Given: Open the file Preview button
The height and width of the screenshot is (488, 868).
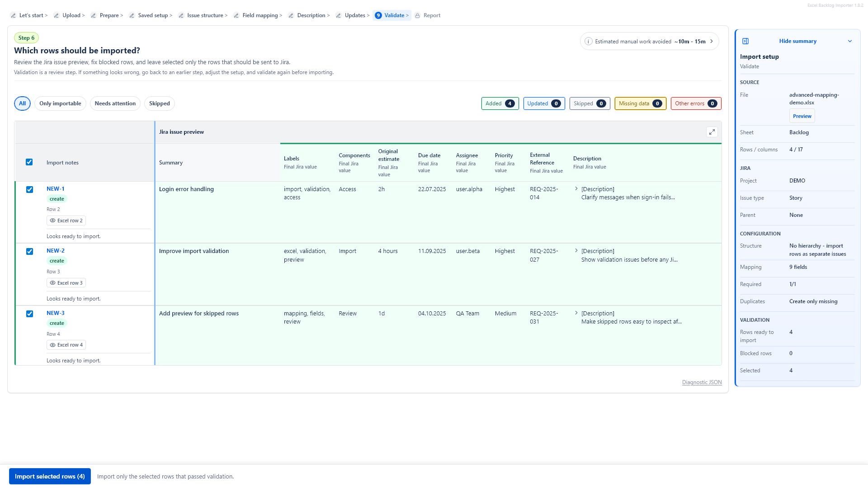Looking at the screenshot, I should pyautogui.click(x=802, y=116).
